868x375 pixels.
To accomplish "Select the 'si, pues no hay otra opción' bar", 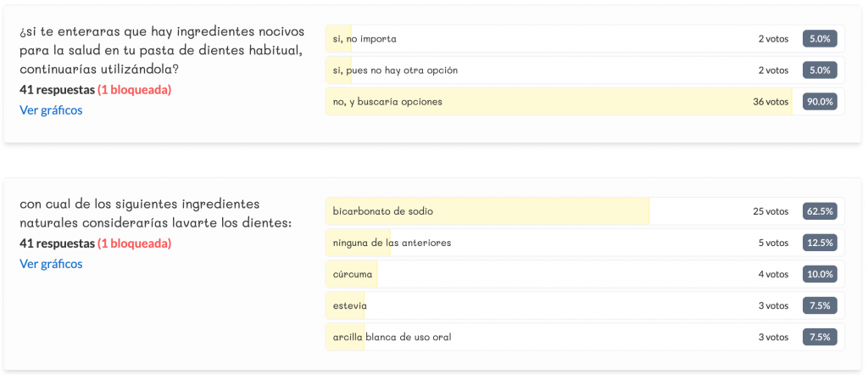I will [542, 70].
